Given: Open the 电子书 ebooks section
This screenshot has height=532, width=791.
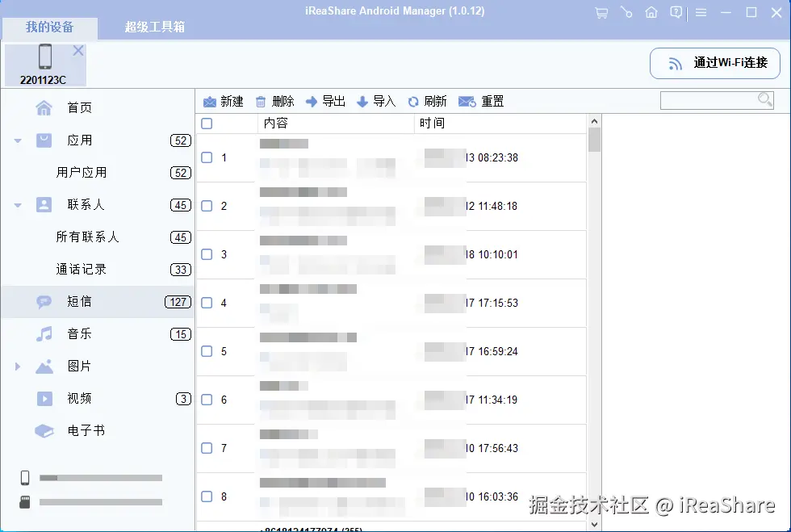Looking at the screenshot, I should [80, 430].
